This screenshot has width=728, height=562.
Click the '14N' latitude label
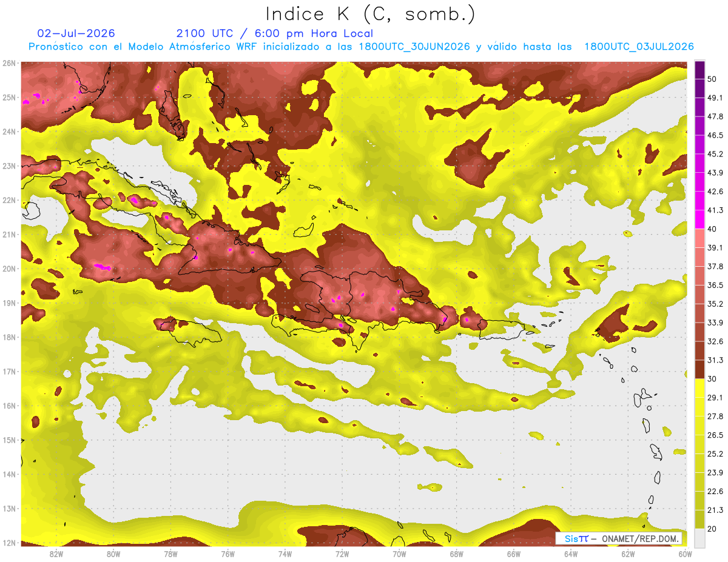[8, 474]
